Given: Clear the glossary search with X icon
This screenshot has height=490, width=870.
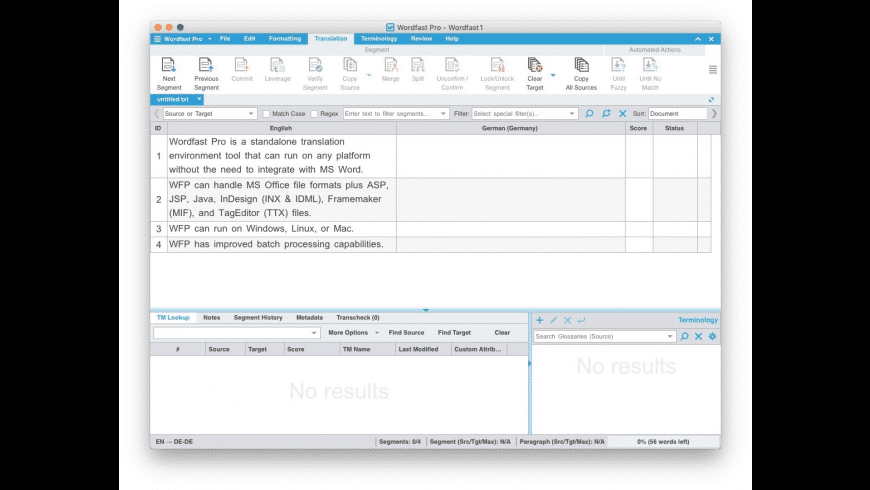Looking at the screenshot, I should tap(699, 336).
